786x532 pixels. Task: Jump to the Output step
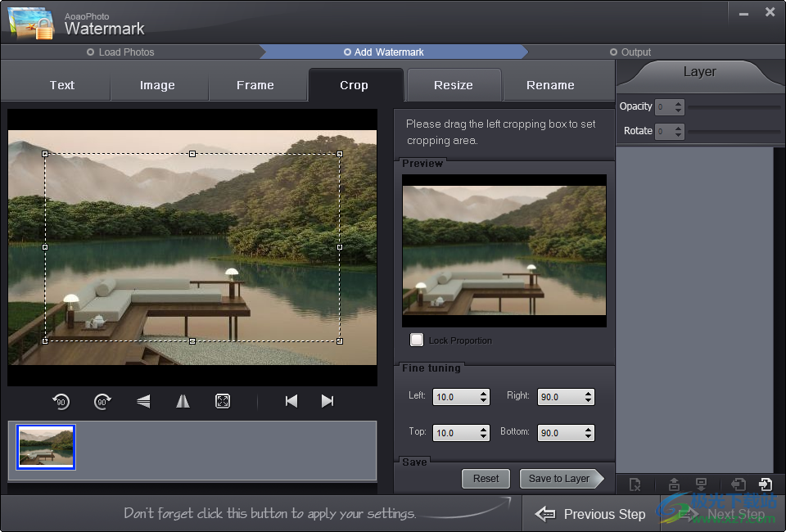(630, 52)
